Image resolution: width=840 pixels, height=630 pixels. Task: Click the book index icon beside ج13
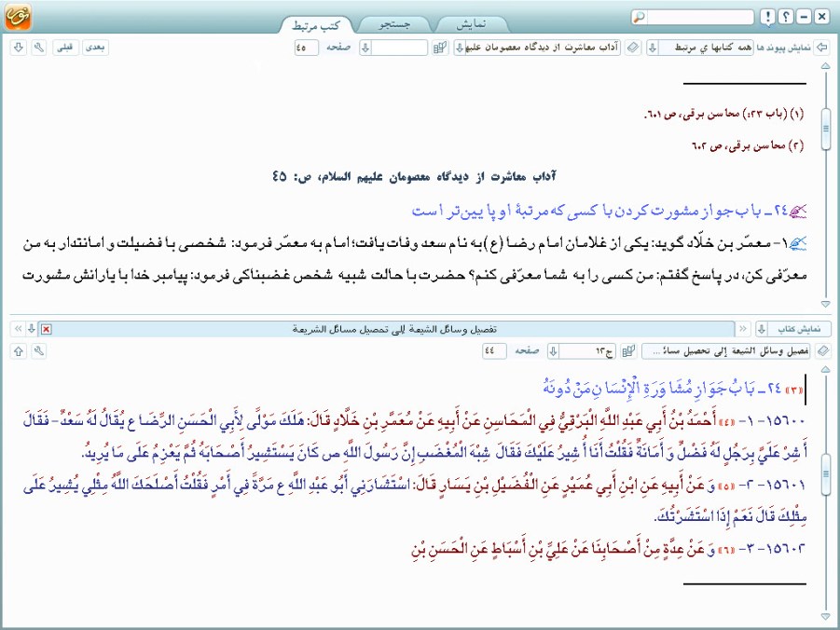(628, 351)
